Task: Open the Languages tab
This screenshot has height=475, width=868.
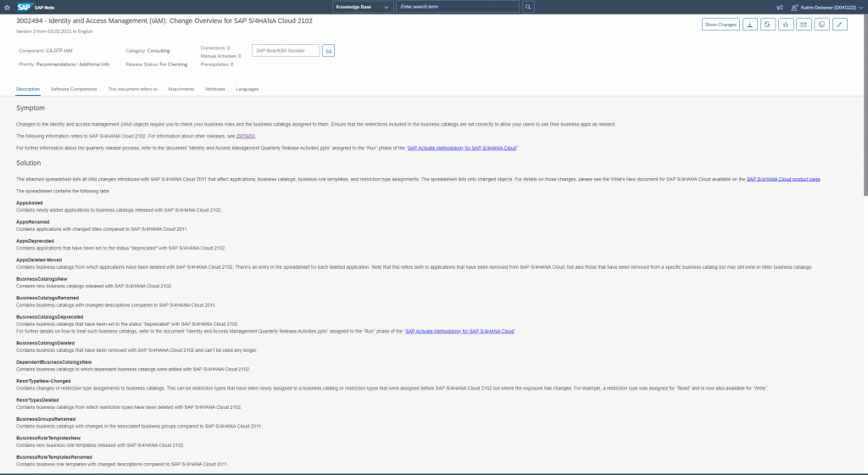Action: click(x=247, y=89)
